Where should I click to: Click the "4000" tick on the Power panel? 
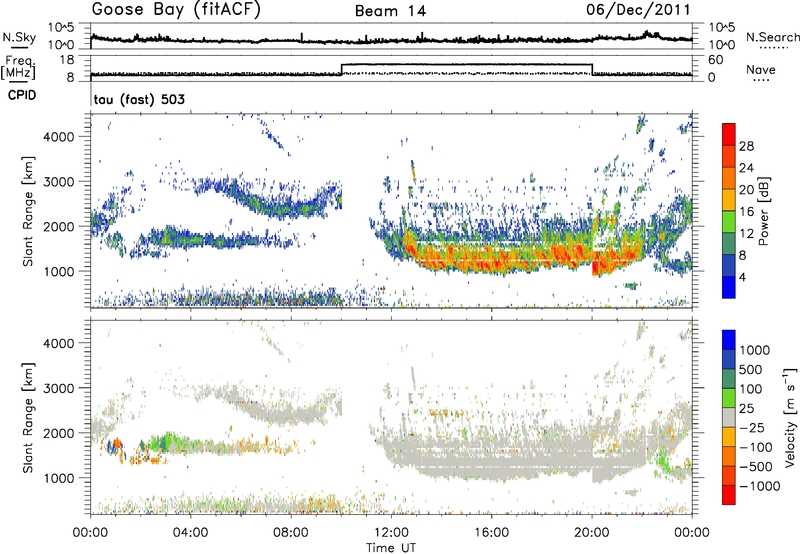click(x=59, y=137)
